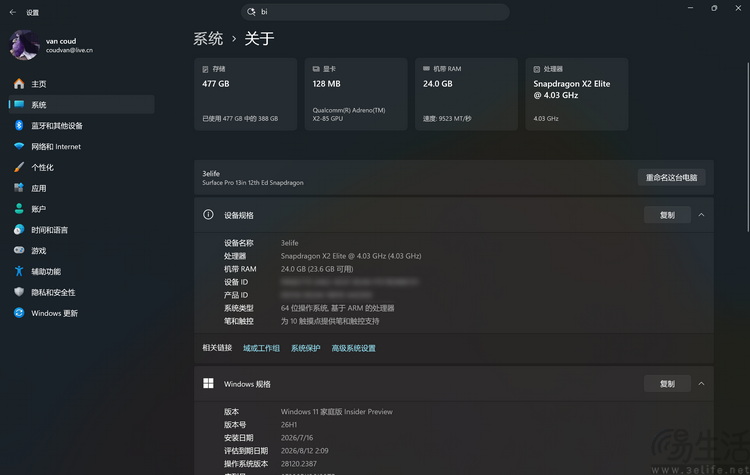Go to 主页 in the sidebar
Image resolution: width=750 pixels, height=475 pixels.
[x=81, y=84]
